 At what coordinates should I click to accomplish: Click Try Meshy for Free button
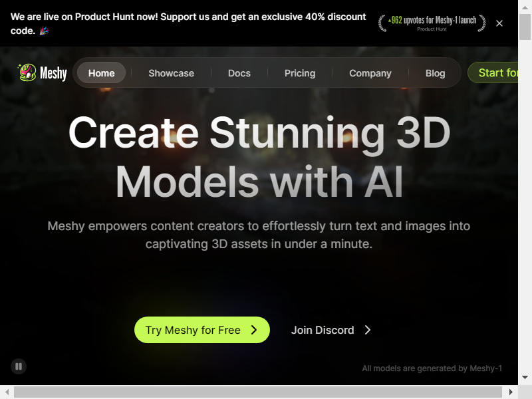pos(202,330)
